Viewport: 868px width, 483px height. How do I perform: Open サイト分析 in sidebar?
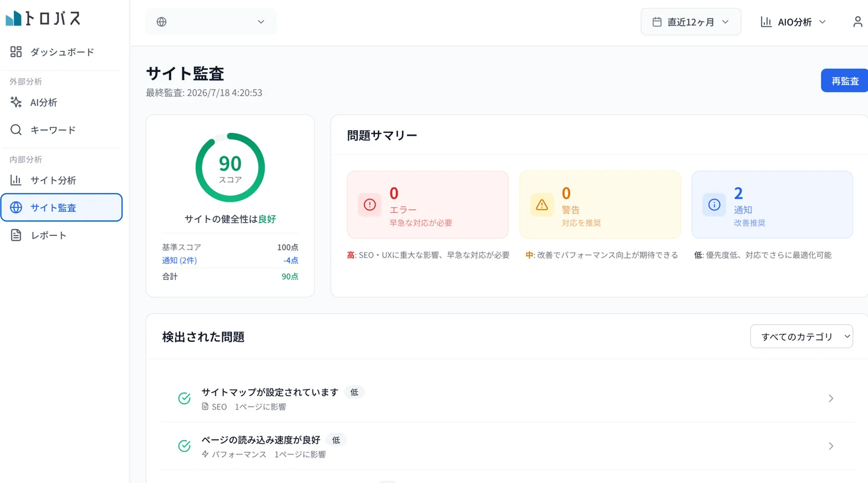point(62,180)
